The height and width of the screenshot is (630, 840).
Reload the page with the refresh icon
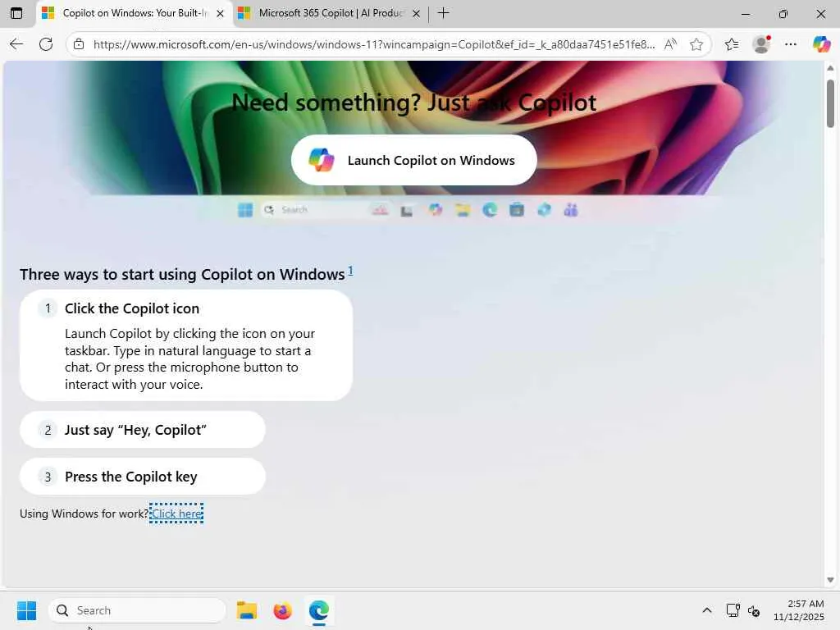pos(46,44)
